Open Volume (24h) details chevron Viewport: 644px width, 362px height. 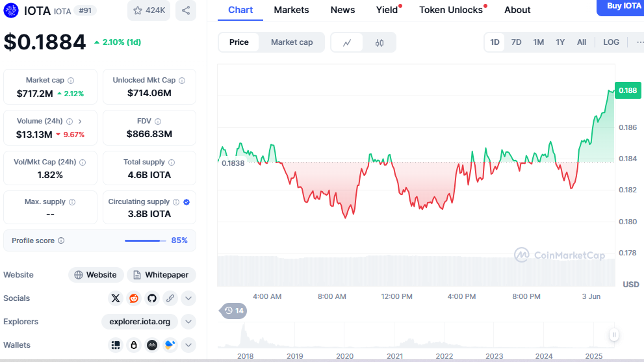pyautogui.click(x=80, y=122)
